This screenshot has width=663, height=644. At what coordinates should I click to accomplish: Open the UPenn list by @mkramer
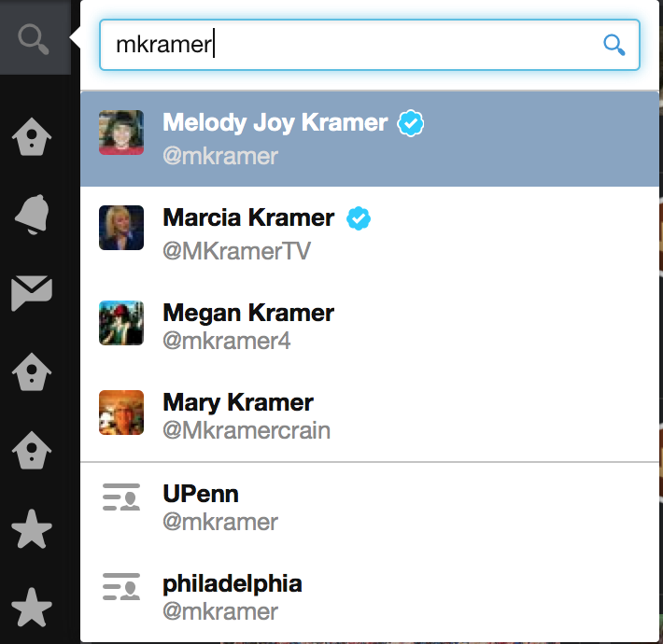[369, 507]
